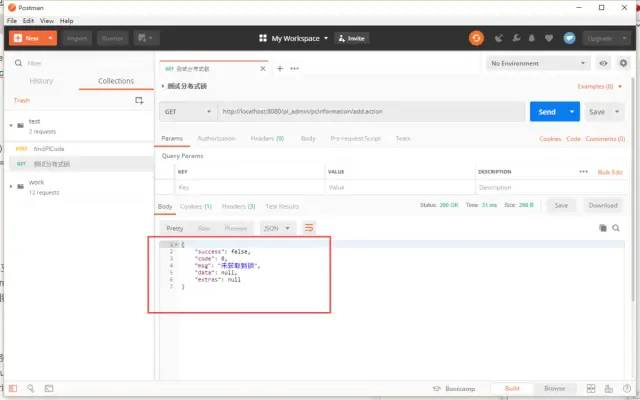
Task: Open the wrench settings icon in header
Action: click(516, 38)
